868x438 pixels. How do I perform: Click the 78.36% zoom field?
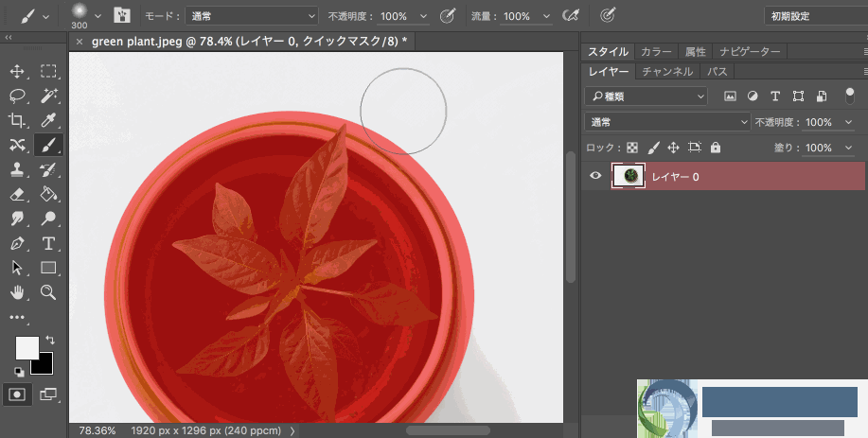(97, 430)
